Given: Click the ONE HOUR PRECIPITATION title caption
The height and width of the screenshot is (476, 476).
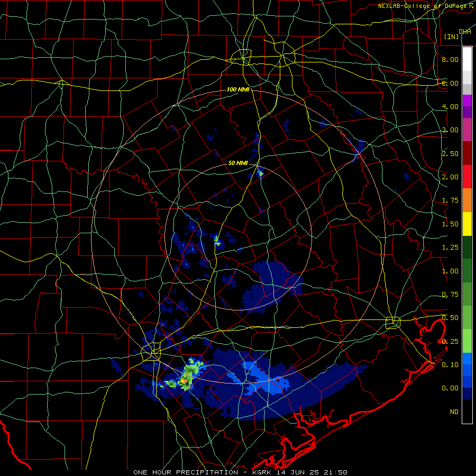Looking at the screenshot, I should pos(241,472).
